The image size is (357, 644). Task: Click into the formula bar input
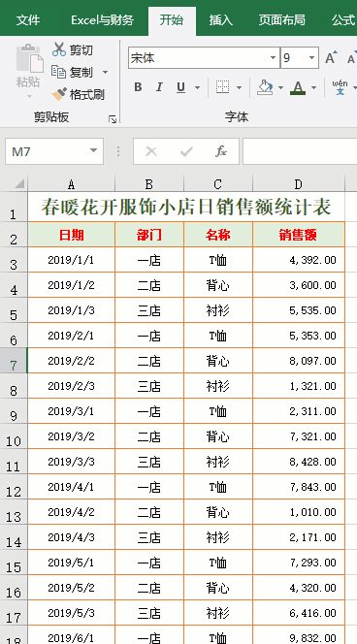click(301, 151)
